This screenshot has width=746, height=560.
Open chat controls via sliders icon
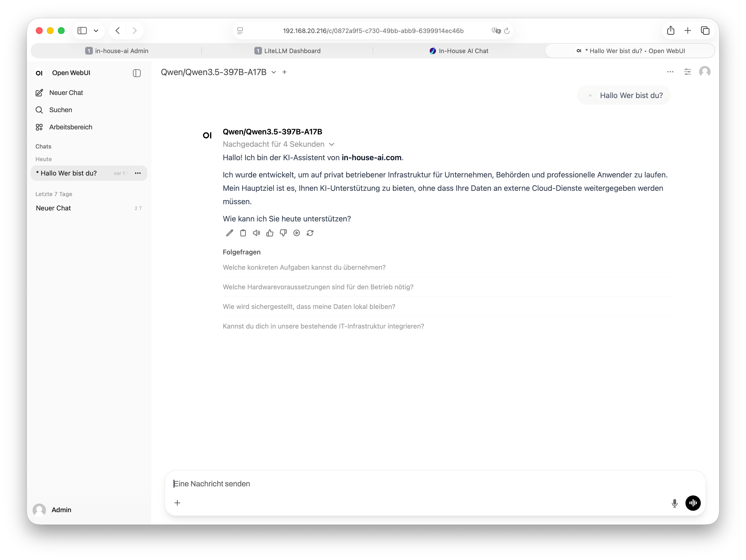point(688,72)
